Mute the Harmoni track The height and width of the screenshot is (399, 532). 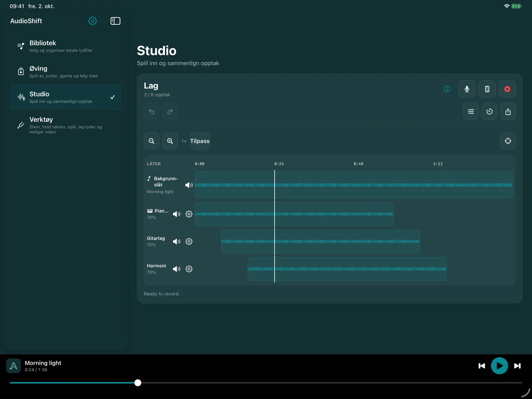pos(177,269)
